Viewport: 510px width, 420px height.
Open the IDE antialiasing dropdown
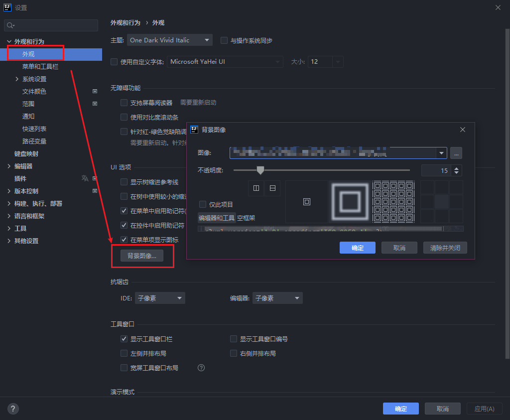point(160,298)
